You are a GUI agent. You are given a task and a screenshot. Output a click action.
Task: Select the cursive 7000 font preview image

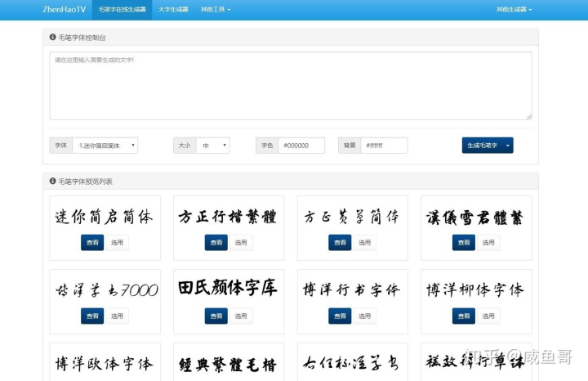click(106, 290)
